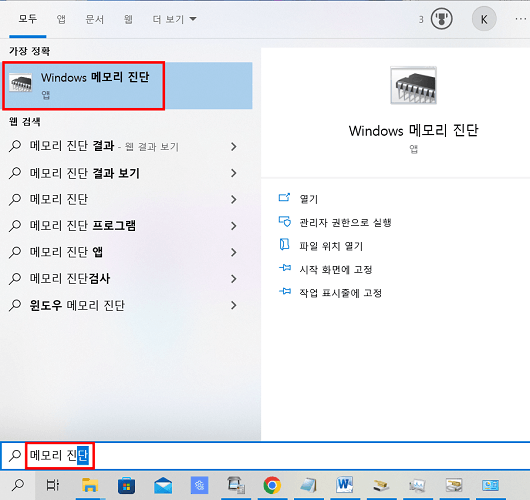Screen dimensions: 530x500
Task: Click the open icon next to 열기
Action: (x=284, y=197)
